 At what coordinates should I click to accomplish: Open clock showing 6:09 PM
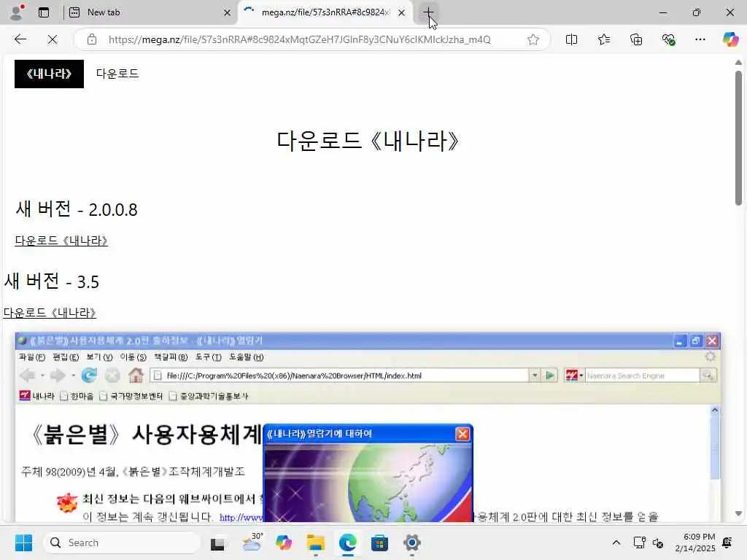pos(695,542)
